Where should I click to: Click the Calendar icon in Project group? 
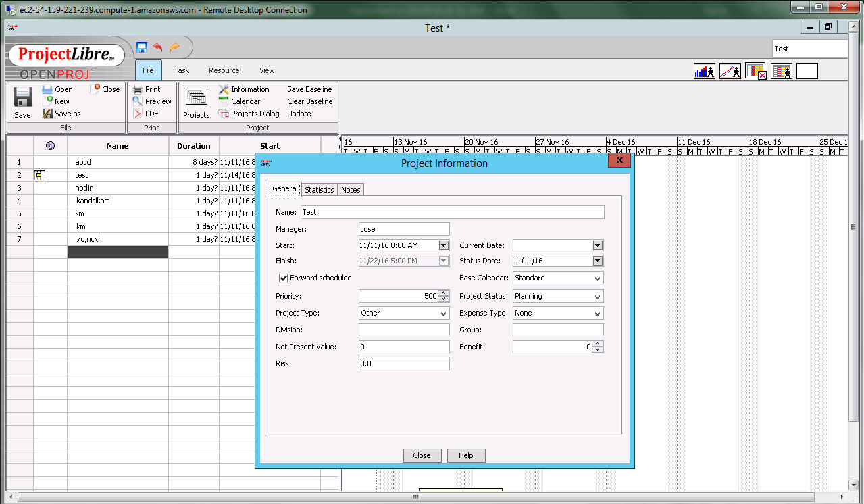(224, 101)
